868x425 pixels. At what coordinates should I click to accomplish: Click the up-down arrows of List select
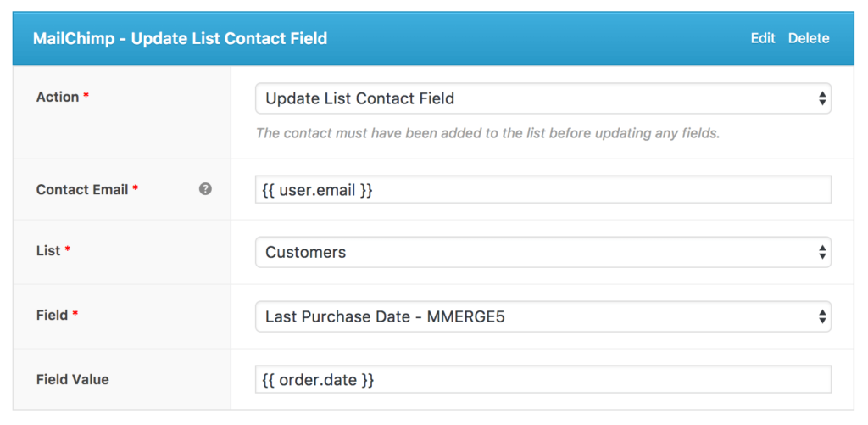pos(821,252)
